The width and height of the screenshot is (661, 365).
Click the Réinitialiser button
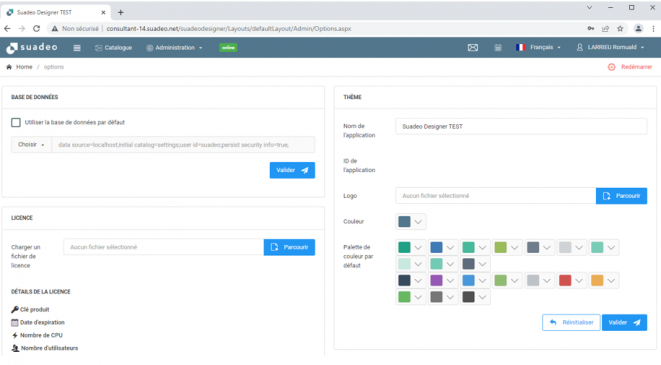tap(571, 322)
